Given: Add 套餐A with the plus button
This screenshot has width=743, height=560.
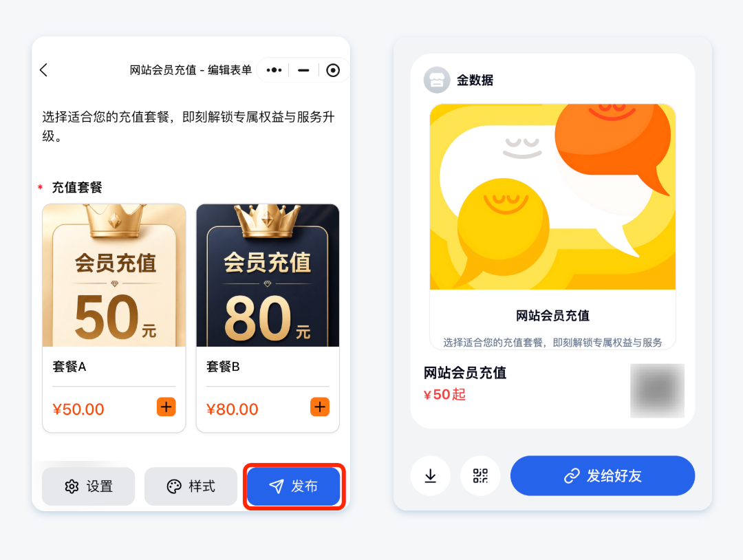Looking at the screenshot, I should tap(166, 407).
